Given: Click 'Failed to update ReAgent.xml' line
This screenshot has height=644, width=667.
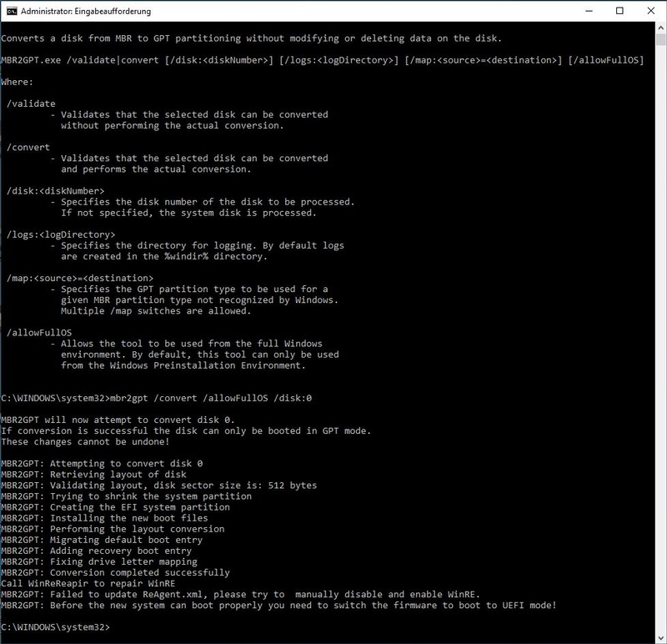Looking at the screenshot, I should [240, 594].
